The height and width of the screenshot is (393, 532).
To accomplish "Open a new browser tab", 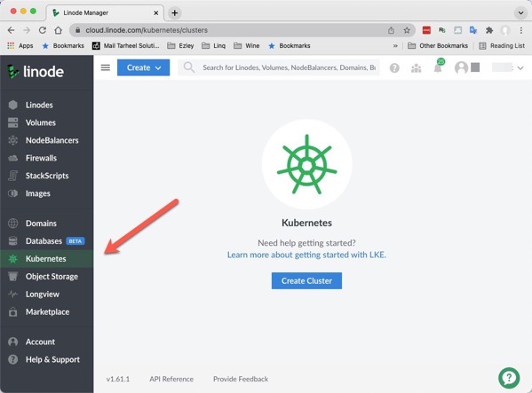I will [175, 13].
